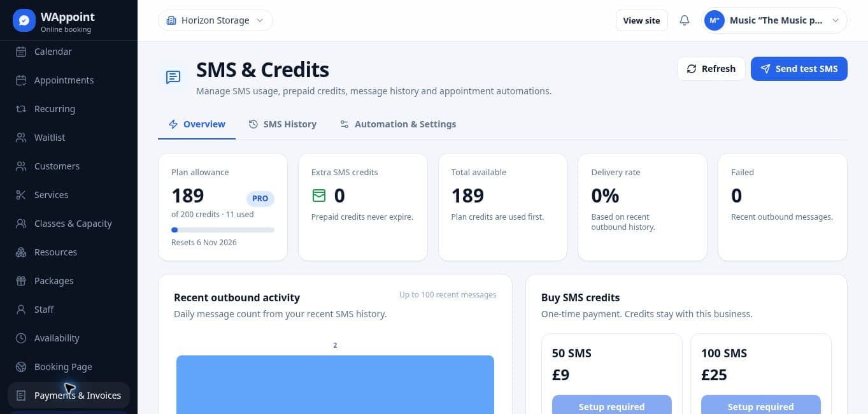The height and width of the screenshot is (414, 868).
Task: Click the user avatar circle
Action: point(715,20)
